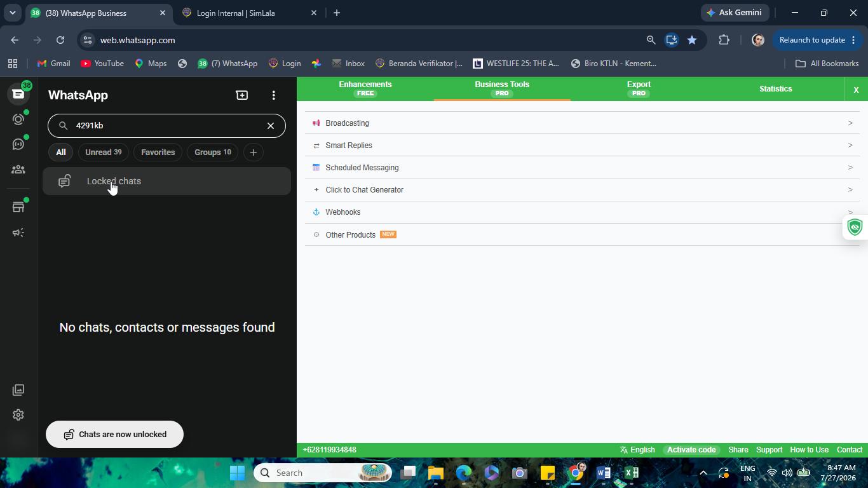Expand the Scheduled Messaging section

[582, 168]
